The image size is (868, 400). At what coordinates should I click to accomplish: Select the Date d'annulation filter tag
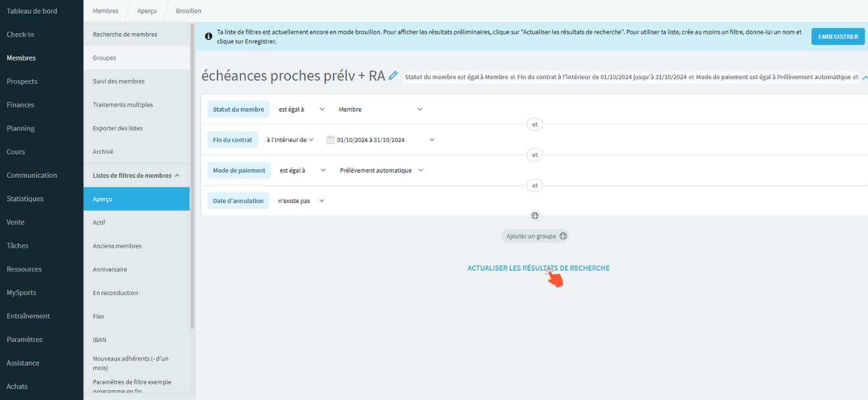tap(238, 201)
